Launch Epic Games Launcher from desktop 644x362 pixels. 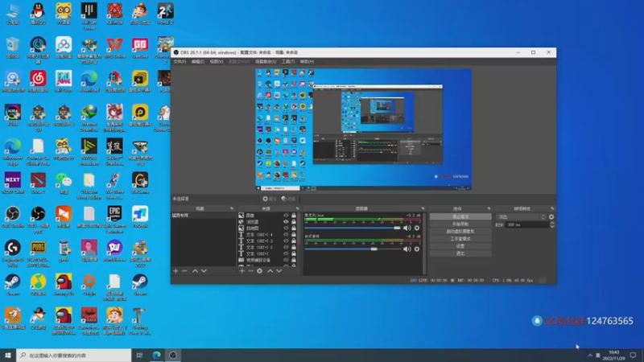pos(114,220)
